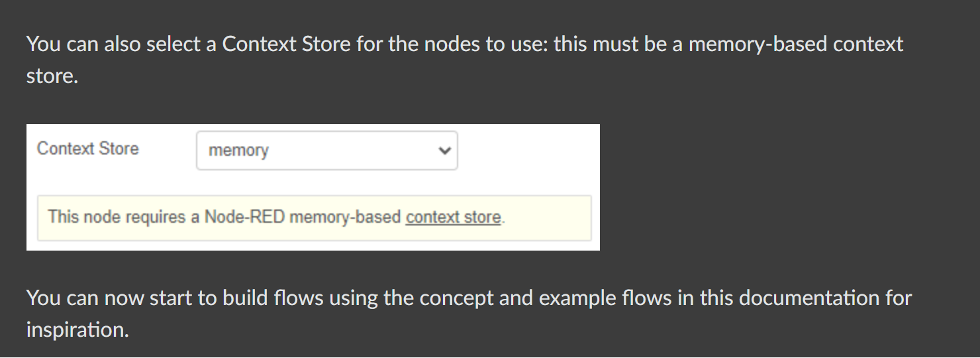The image size is (980, 358).
Task: Follow the underlined "context store" link
Action: pos(454,217)
